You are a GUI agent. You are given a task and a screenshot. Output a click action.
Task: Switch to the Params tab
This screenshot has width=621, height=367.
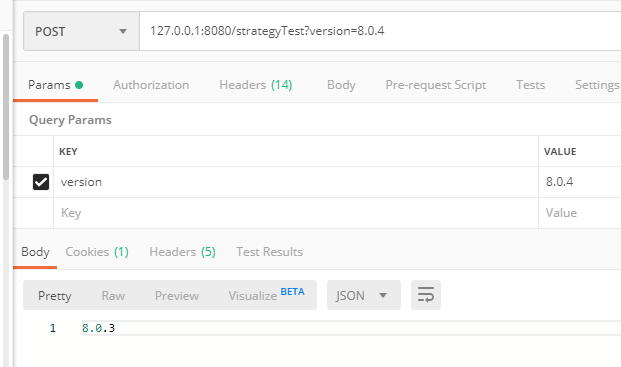coord(55,85)
